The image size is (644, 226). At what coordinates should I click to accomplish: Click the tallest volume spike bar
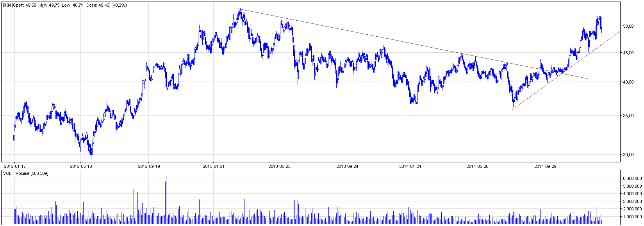pyautogui.click(x=166, y=200)
